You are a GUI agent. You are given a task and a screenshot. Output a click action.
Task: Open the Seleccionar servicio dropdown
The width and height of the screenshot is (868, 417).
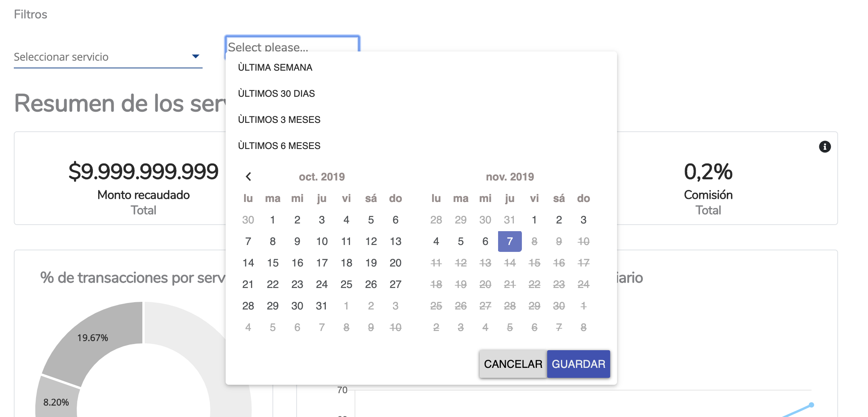pyautogui.click(x=107, y=57)
